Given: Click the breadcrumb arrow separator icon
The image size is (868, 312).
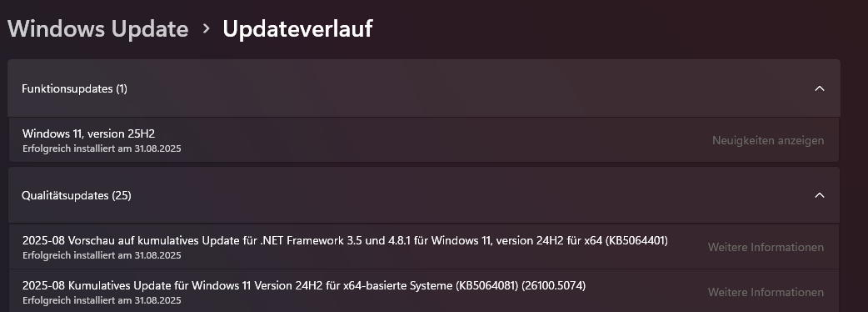Looking at the screenshot, I should [206, 29].
